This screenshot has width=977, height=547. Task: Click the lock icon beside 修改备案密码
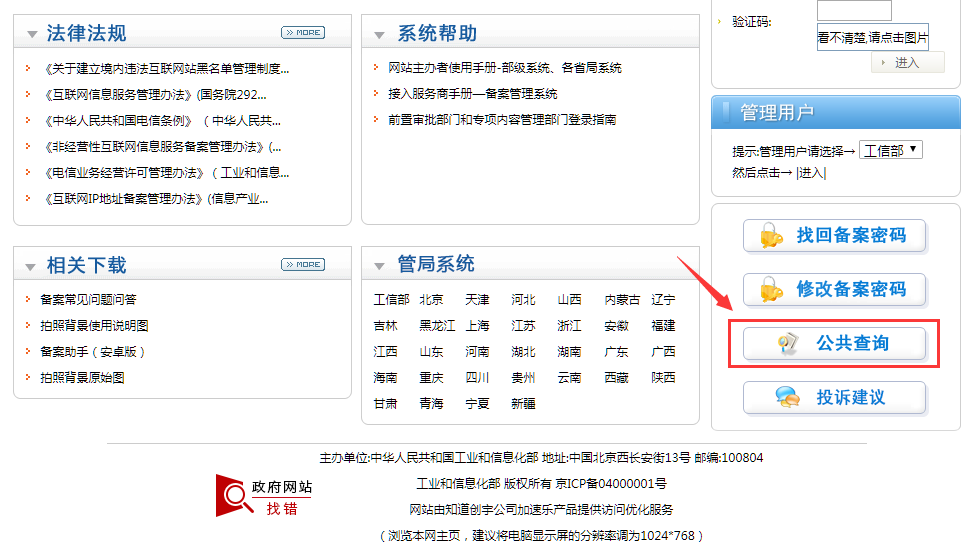point(770,290)
